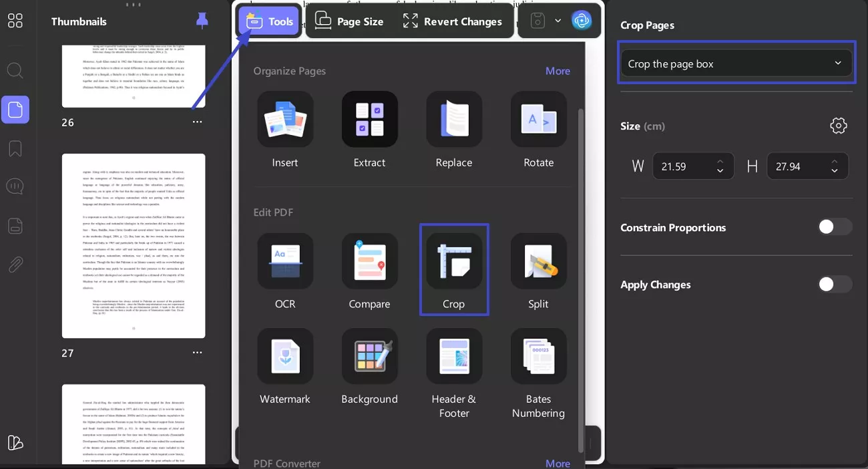Screen dimensions: 868x469
Task: Pin the Thumbnails panel
Action: 202,21
